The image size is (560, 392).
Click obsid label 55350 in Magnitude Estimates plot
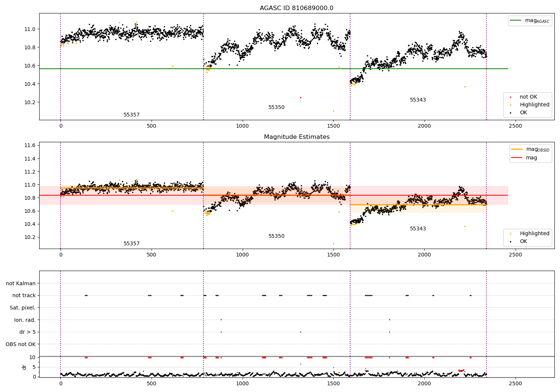[x=276, y=236]
